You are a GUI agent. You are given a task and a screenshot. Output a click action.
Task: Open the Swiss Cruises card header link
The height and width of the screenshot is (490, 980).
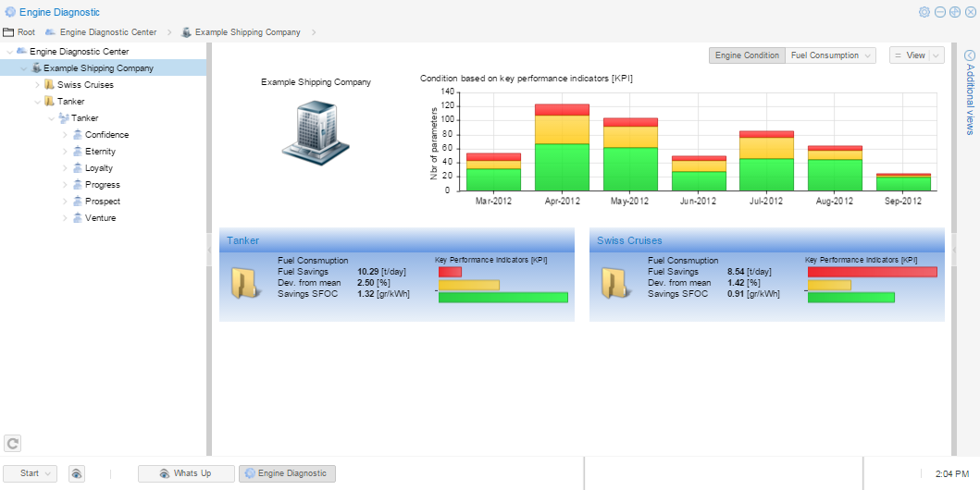click(629, 240)
